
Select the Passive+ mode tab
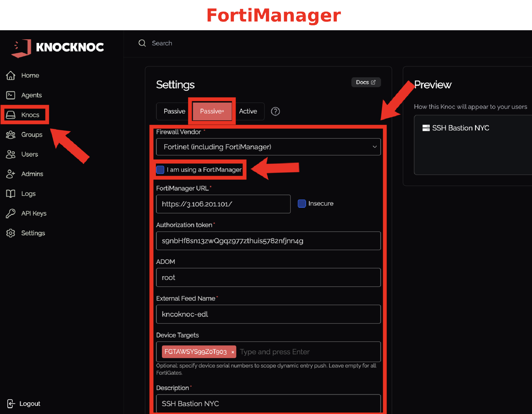click(x=212, y=111)
